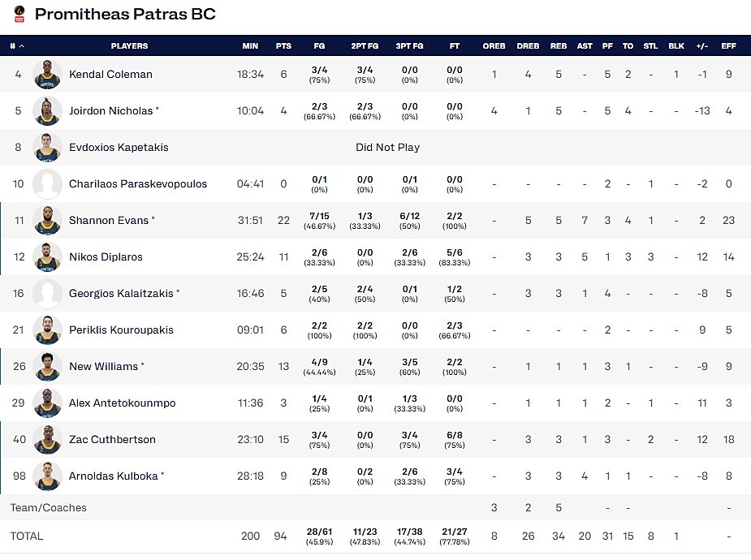
Task: Sort table by FG column header
Action: point(319,46)
